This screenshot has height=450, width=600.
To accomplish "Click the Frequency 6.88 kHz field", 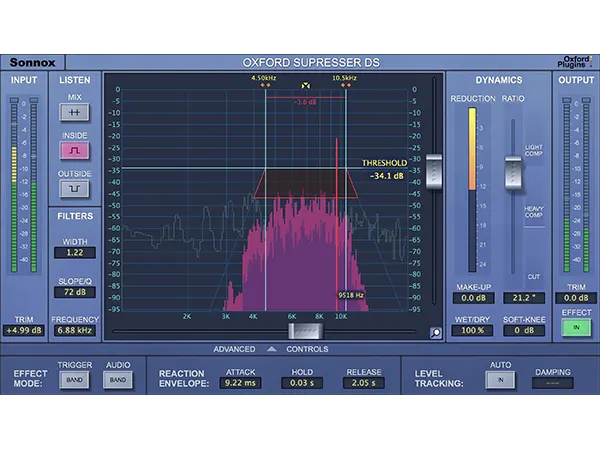I will 75,331.
